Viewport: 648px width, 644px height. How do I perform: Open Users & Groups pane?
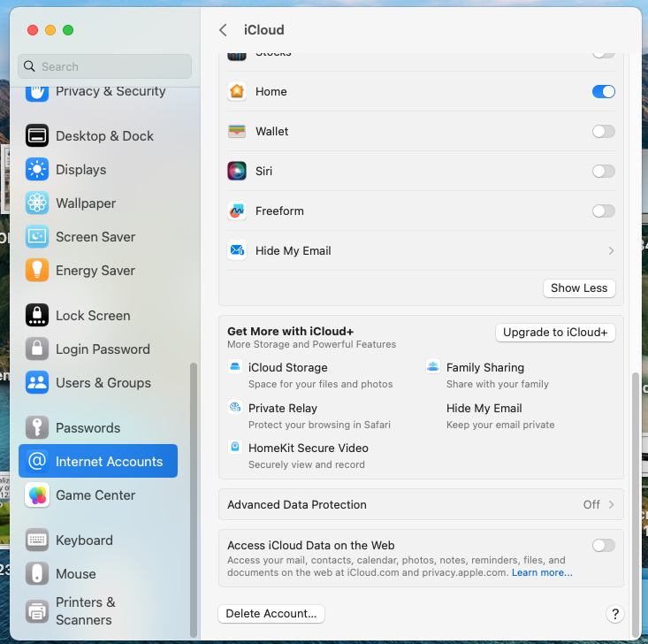pos(98,382)
